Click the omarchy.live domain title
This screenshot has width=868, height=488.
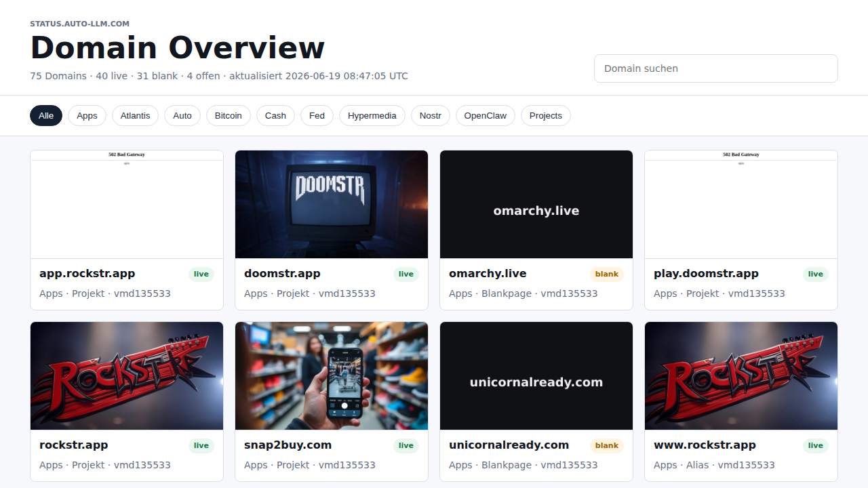(488, 274)
